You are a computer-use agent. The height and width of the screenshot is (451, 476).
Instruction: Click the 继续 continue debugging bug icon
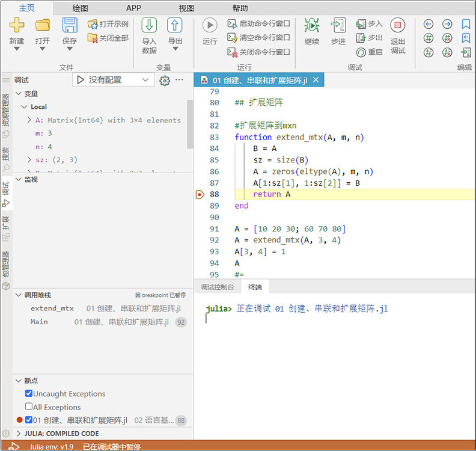[x=312, y=25]
